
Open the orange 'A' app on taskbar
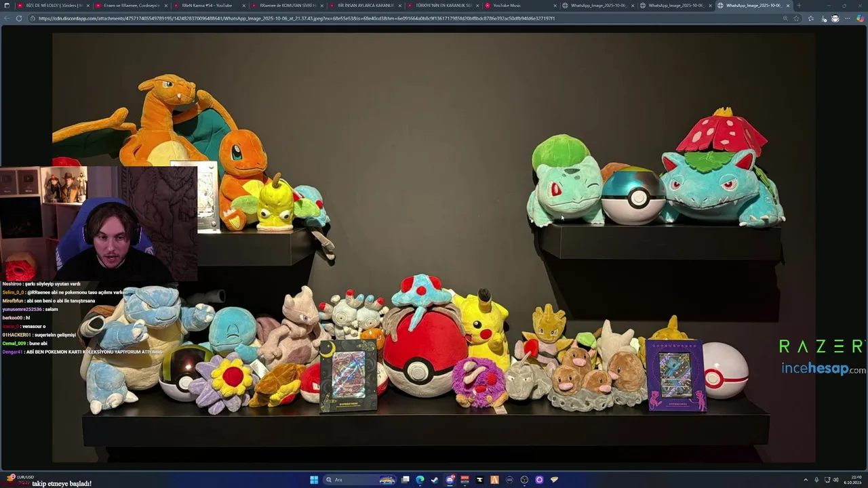click(x=494, y=480)
